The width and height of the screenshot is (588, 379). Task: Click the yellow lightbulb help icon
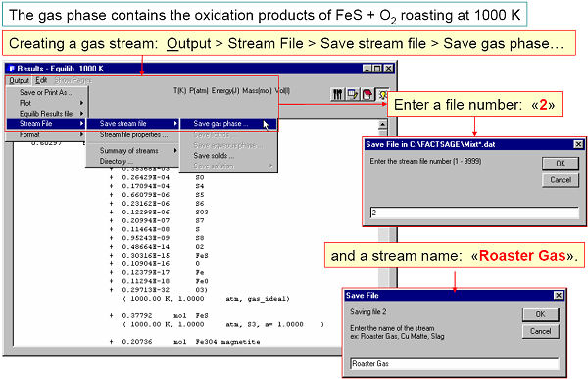tap(382, 94)
